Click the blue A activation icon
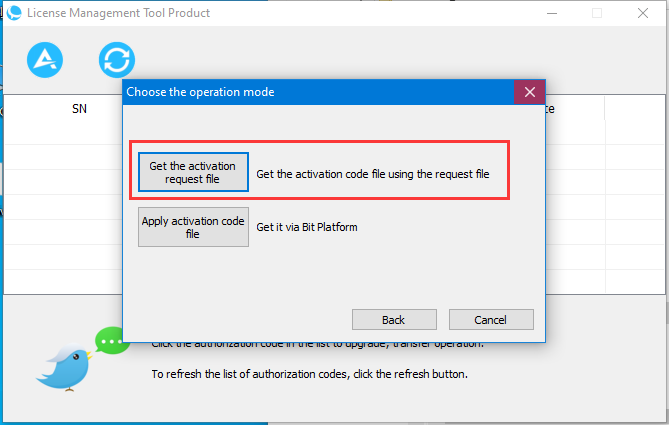This screenshot has width=669, height=425. point(45,60)
